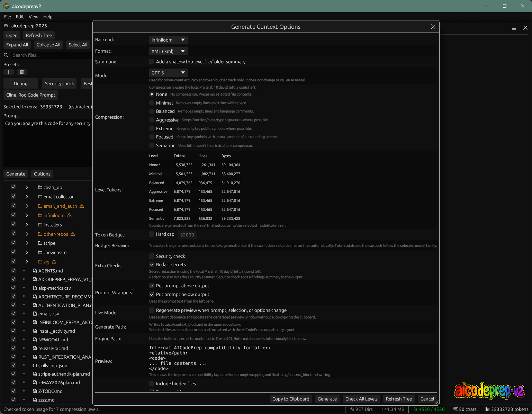This screenshot has height=414, width=532.
Task: Close the dialog with its X icon
Action: click(433, 27)
